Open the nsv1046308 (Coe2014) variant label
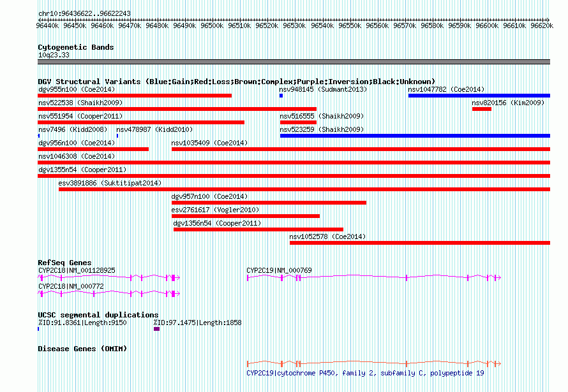This screenshot has height=392, width=568. [77, 156]
